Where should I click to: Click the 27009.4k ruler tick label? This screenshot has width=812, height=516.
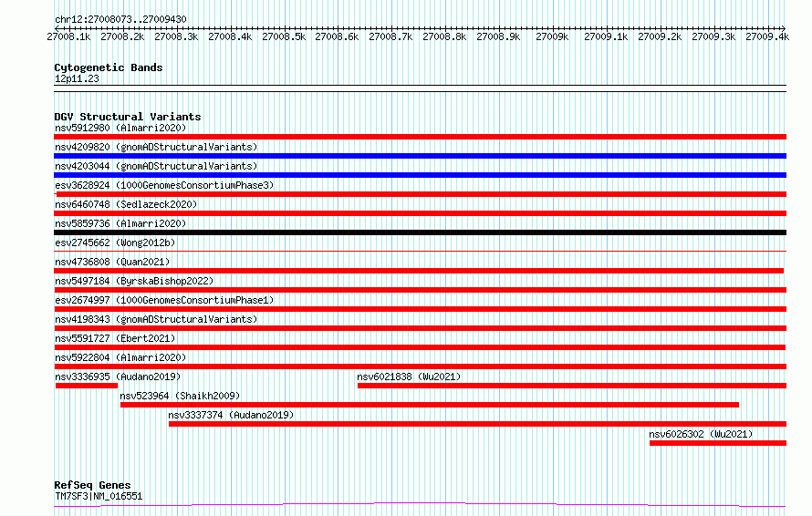(767, 36)
